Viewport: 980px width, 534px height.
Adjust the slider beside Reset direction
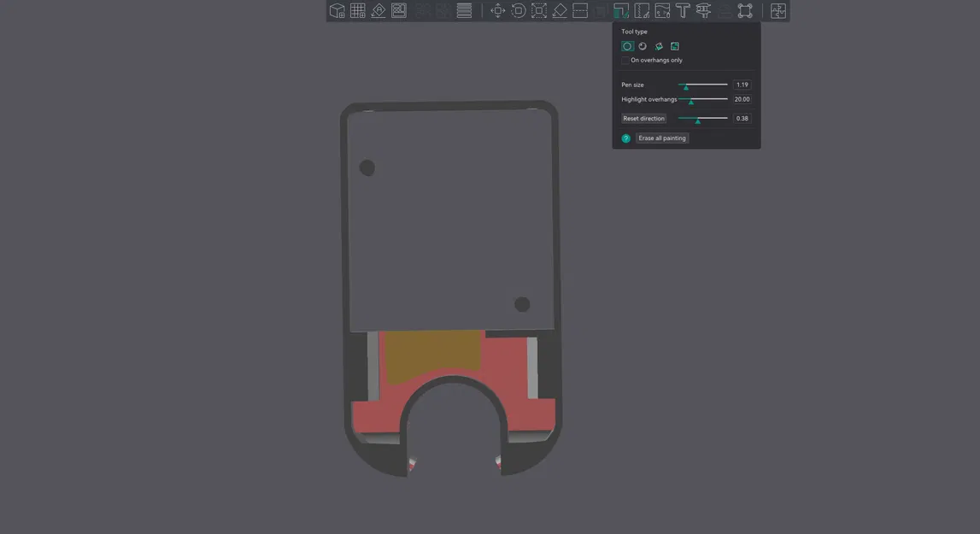[703, 118]
